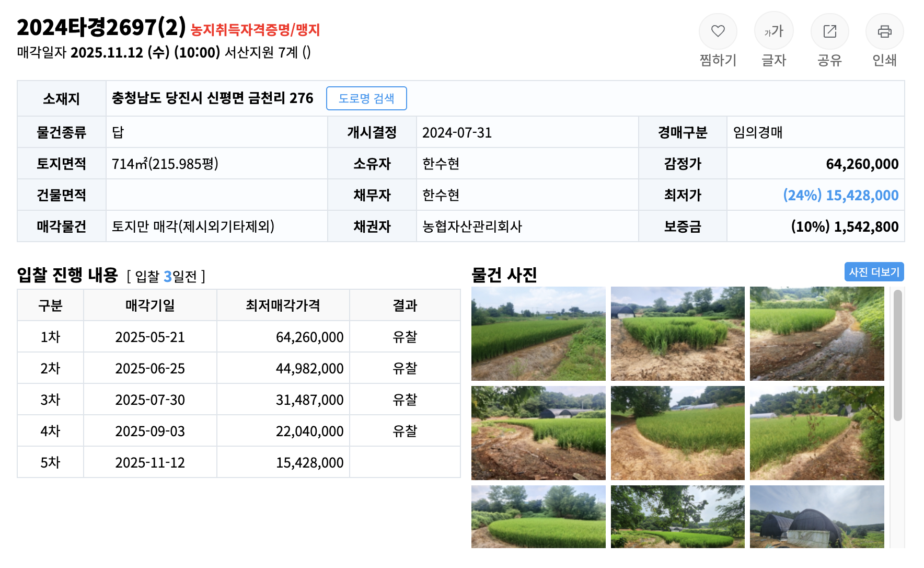Click creditor 농협자산관리회사

point(472,226)
